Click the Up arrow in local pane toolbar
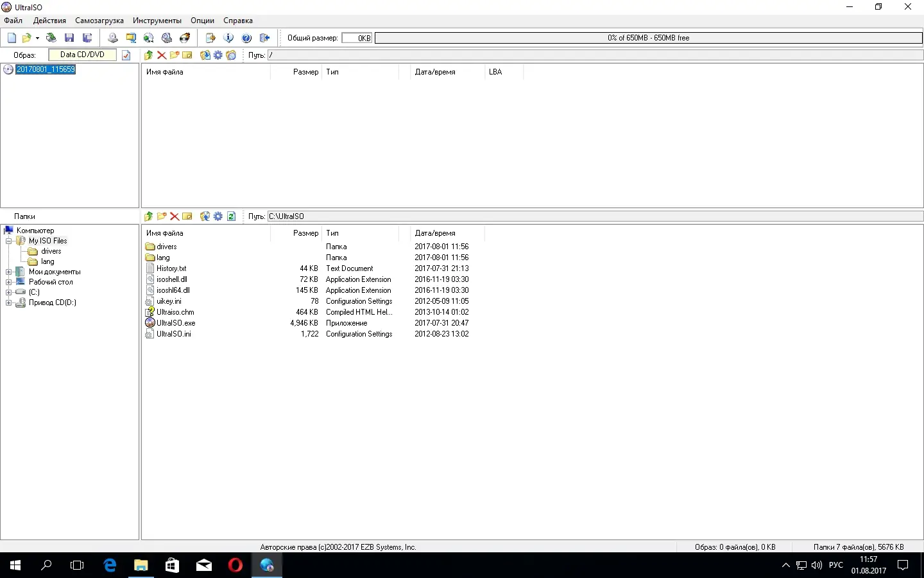This screenshot has width=924, height=578. pyautogui.click(x=149, y=216)
